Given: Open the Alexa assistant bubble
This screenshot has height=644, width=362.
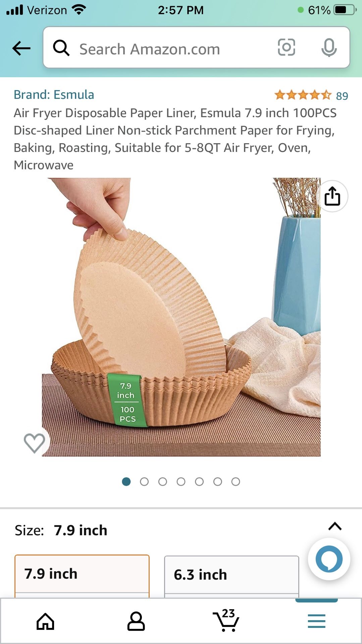Looking at the screenshot, I should click(x=329, y=559).
